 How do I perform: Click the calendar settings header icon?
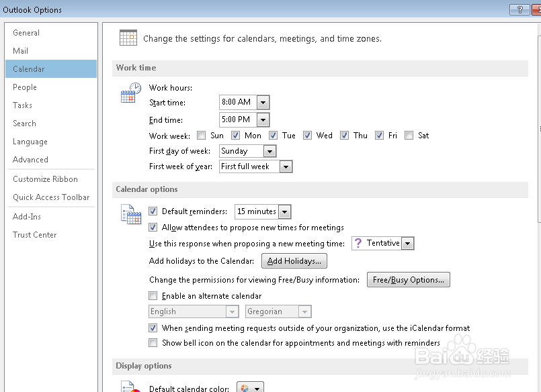tap(128, 38)
